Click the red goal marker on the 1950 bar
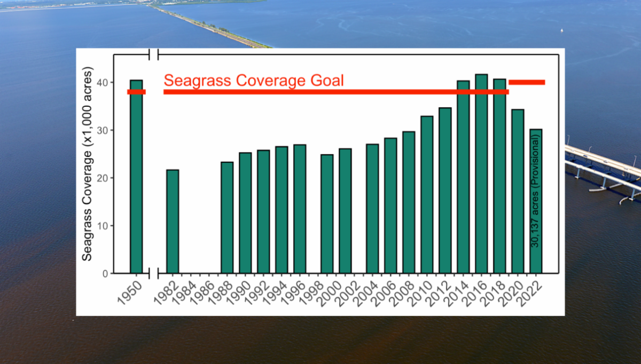The image size is (641, 364). click(136, 92)
